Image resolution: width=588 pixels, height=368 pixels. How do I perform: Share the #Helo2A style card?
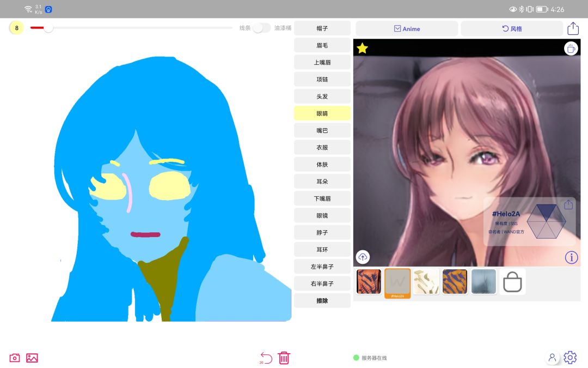point(568,204)
